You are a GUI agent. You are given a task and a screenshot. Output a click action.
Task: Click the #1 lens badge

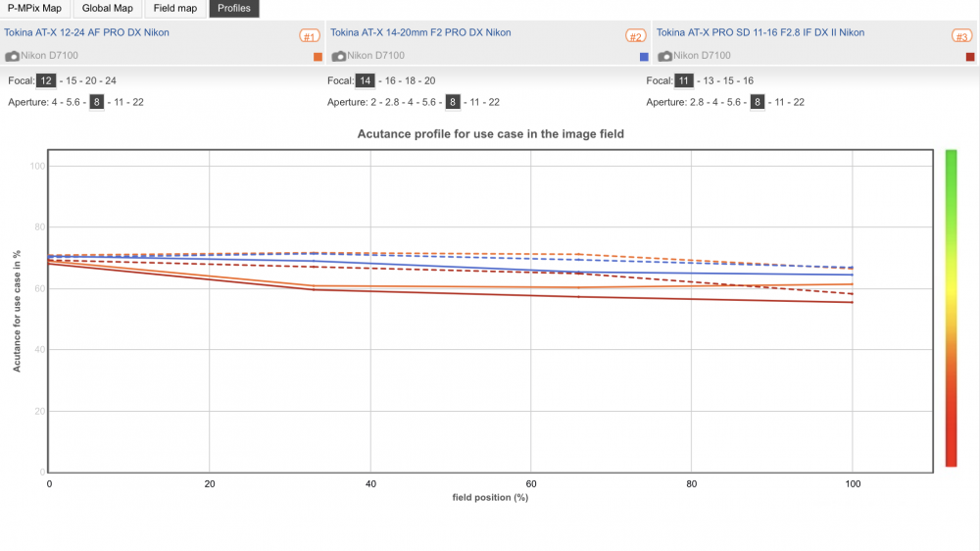pyautogui.click(x=310, y=36)
